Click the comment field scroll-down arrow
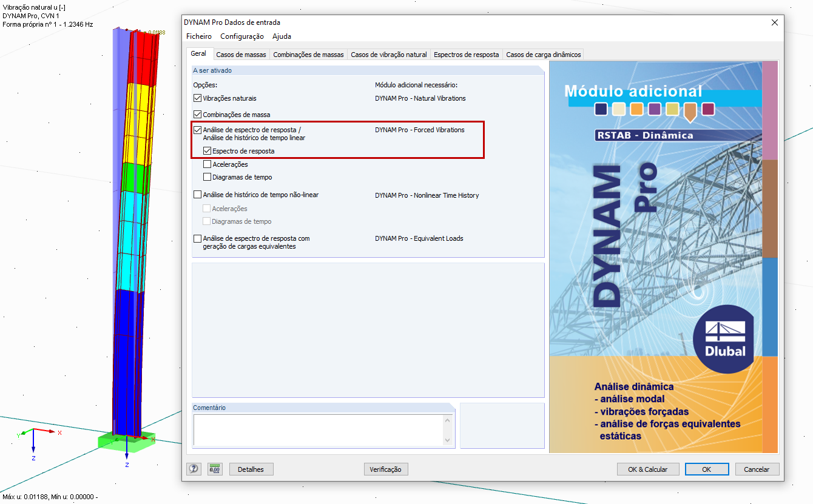This screenshot has width=813, height=504. (x=448, y=440)
